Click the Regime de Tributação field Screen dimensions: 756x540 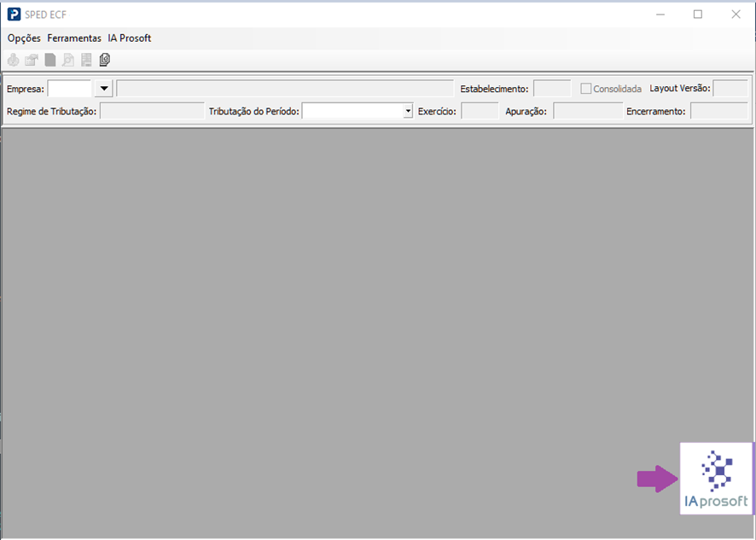153,112
